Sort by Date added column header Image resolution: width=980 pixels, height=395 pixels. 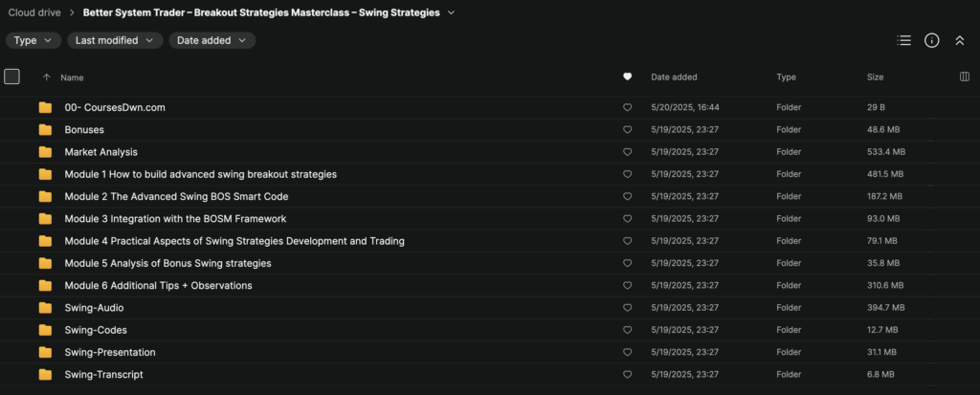[x=674, y=77]
